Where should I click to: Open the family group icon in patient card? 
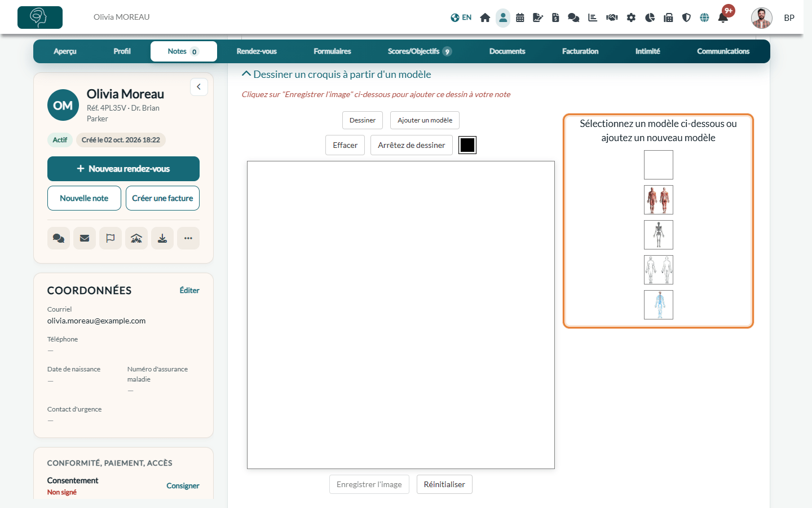(136, 238)
